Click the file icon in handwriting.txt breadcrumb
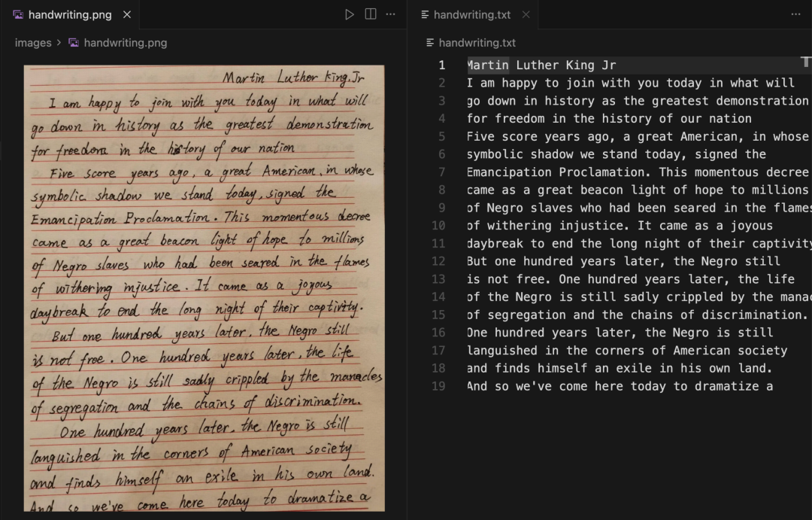The height and width of the screenshot is (520, 812). pyautogui.click(x=430, y=42)
